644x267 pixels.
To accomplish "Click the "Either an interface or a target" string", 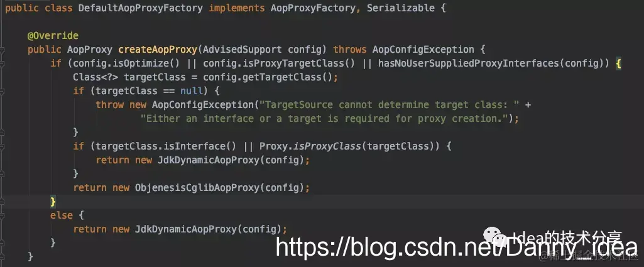I will (x=324, y=119).
